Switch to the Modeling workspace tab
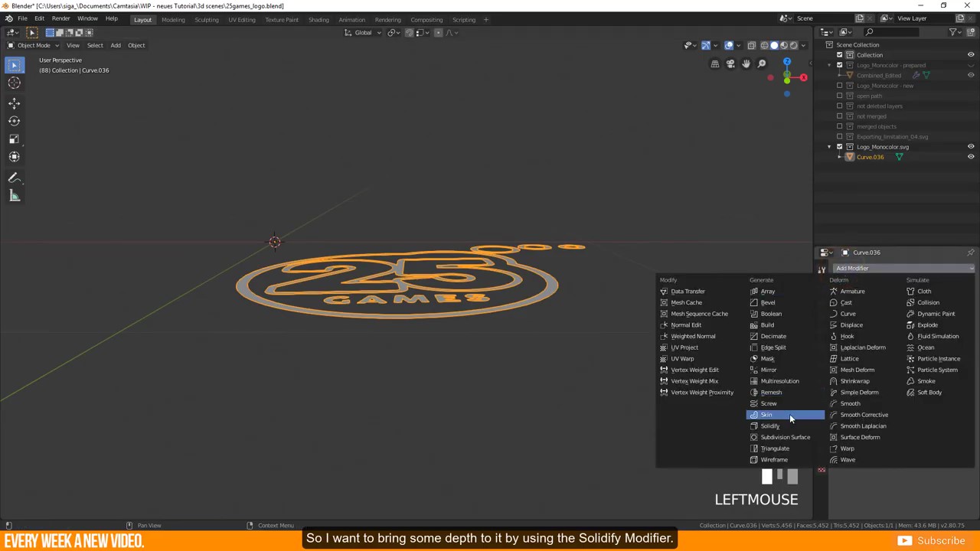The height and width of the screenshot is (551, 980). coord(173,20)
